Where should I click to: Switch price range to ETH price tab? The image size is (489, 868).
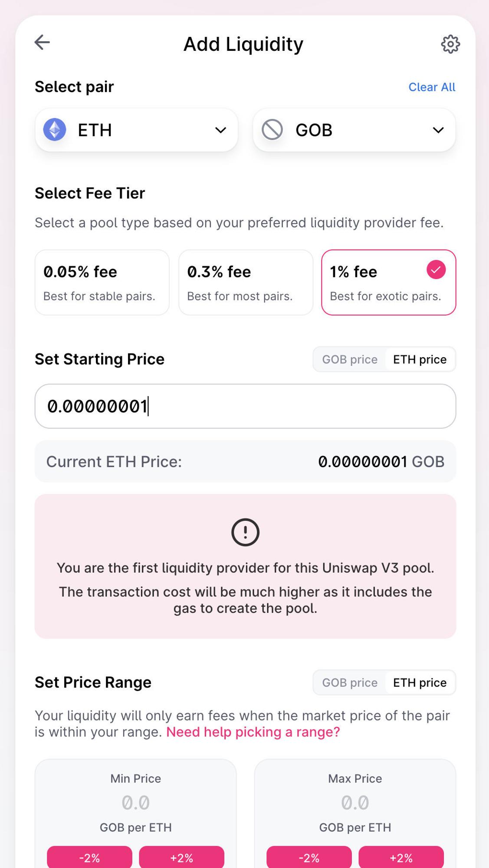[420, 683]
